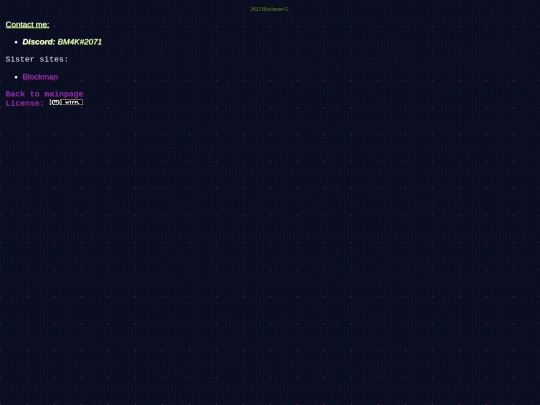Click the License label text
This screenshot has height=405, width=540.
tap(25, 103)
